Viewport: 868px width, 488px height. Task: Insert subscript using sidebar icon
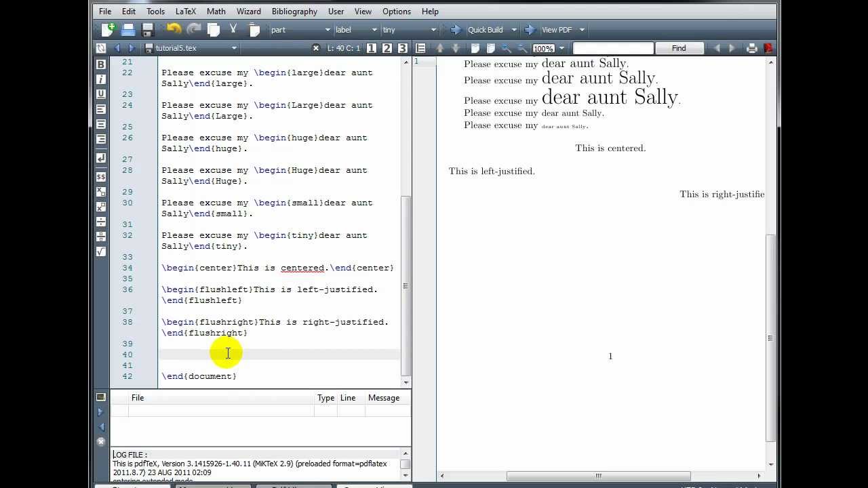[x=100, y=192]
